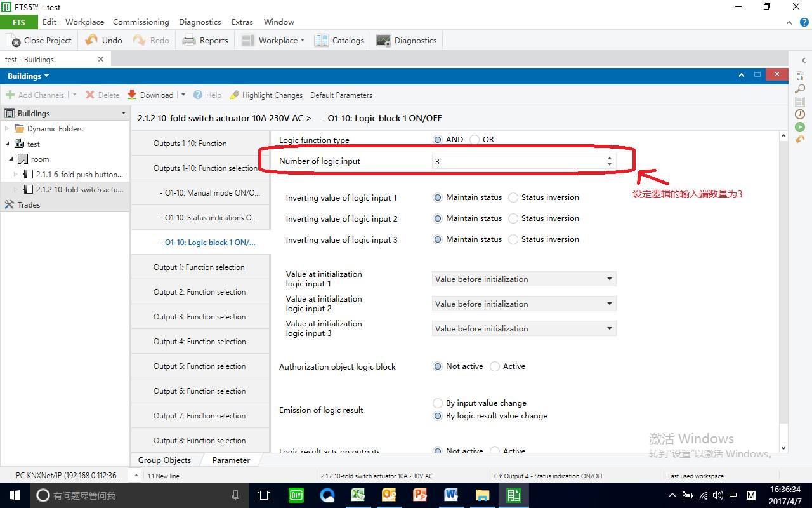Switch to the Group Objects tab
This screenshot has width=812, height=508.
[164, 460]
